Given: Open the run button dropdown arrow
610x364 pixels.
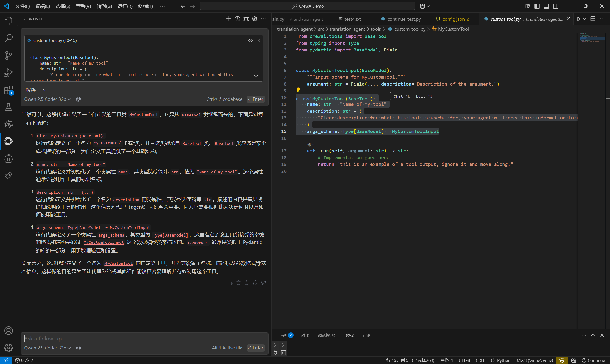Looking at the screenshot, I should 585,19.
